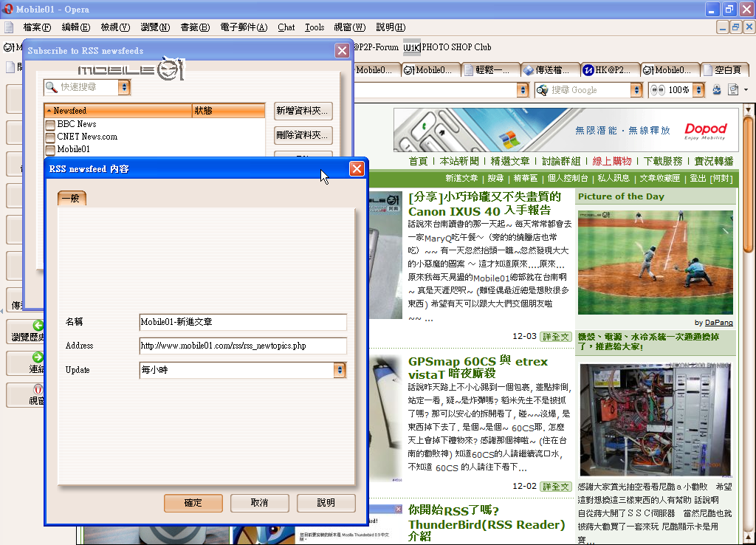756x545 pixels.
Task: Click the 取消 cancel button
Action: pyautogui.click(x=260, y=503)
